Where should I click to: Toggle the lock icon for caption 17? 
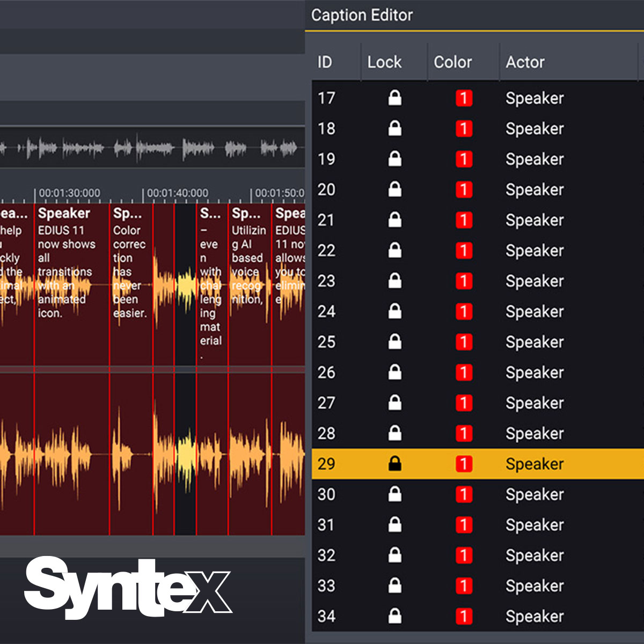(x=394, y=98)
